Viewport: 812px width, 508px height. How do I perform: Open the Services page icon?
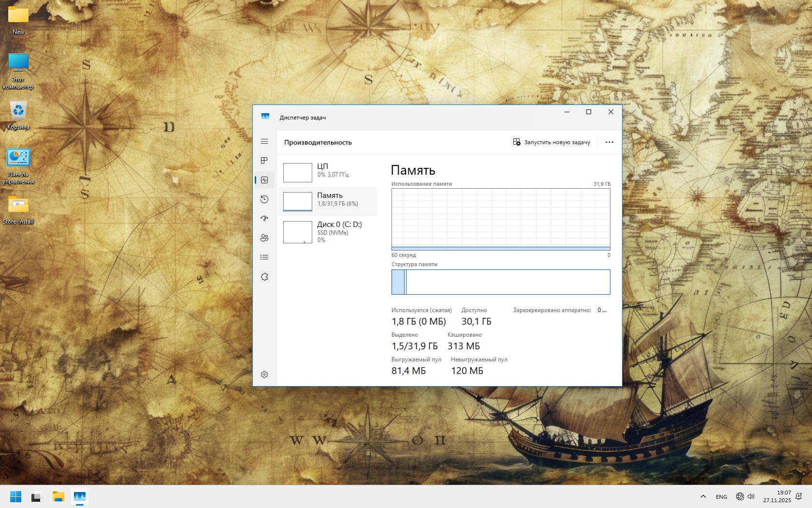pyautogui.click(x=264, y=277)
